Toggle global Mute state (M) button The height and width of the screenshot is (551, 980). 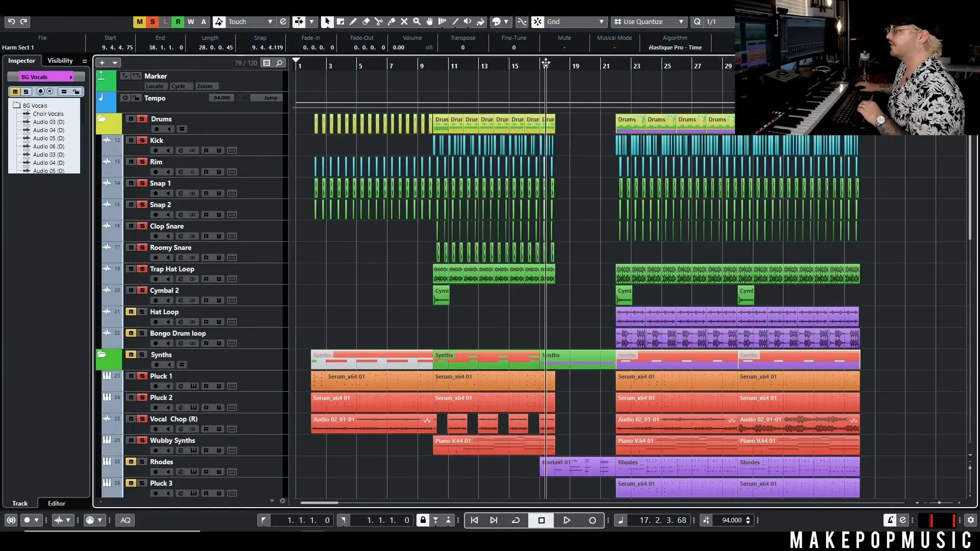click(x=139, y=21)
